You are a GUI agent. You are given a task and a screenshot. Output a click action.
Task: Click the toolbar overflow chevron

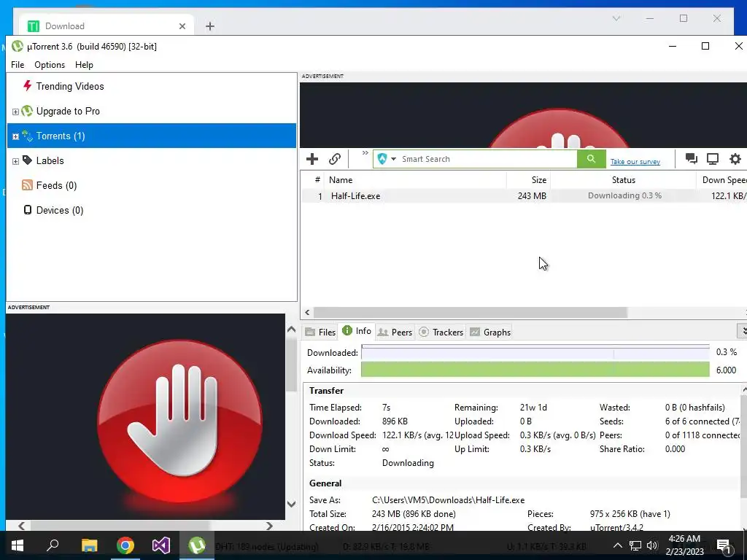tap(365, 153)
